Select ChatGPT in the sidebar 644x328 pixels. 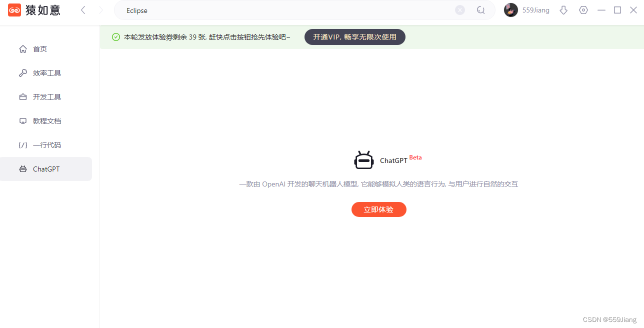pyautogui.click(x=46, y=169)
